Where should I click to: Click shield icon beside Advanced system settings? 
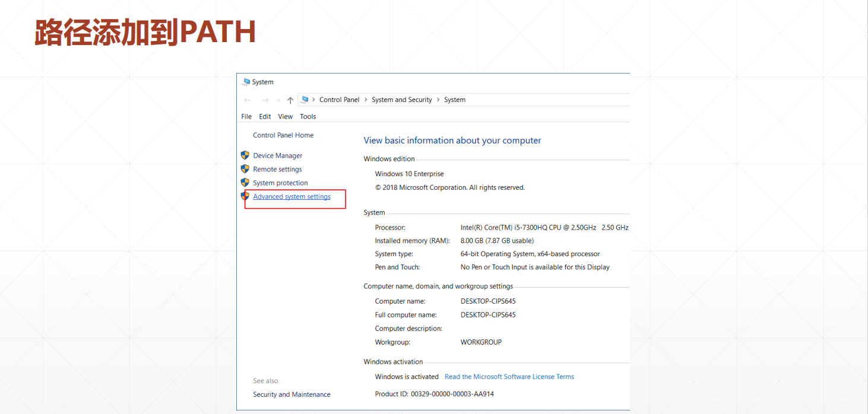(x=245, y=196)
